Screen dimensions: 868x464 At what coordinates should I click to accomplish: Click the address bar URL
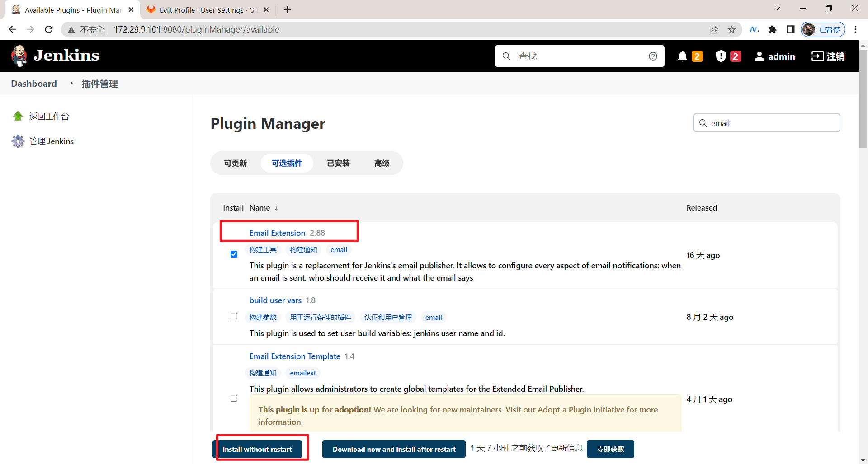coord(196,29)
